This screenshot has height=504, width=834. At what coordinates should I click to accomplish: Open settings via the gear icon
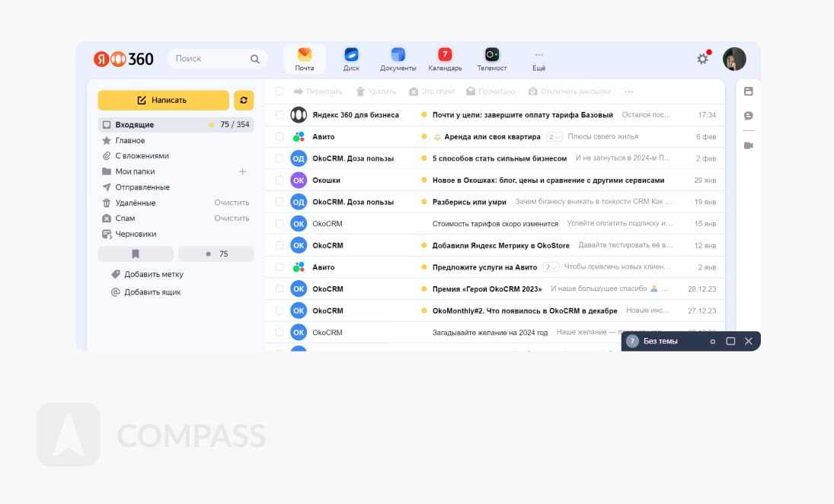pyautogui.click(x=702, y=59)
